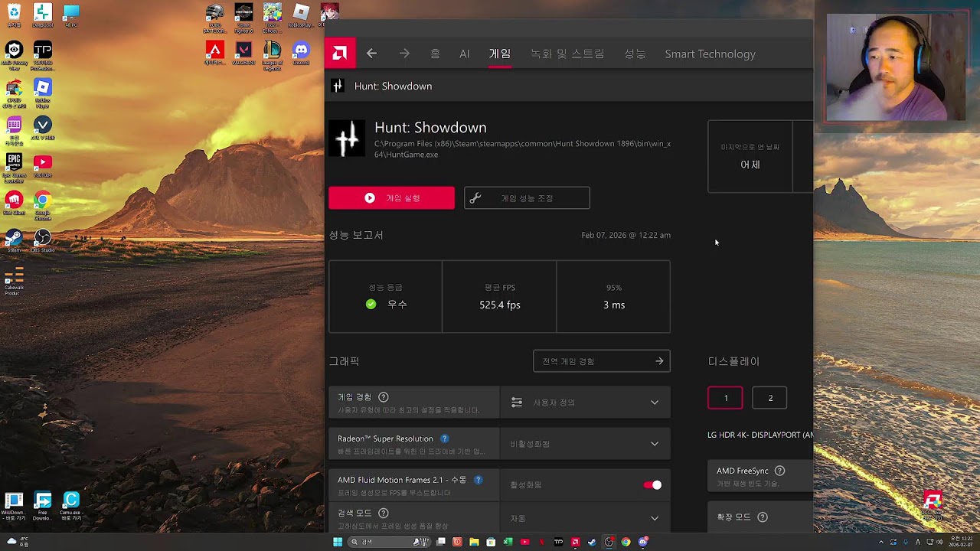The image size is (980, 551).
Task: Expand the 사용자 정의 game experience dropdown
Action: click(x=585, y=403)
